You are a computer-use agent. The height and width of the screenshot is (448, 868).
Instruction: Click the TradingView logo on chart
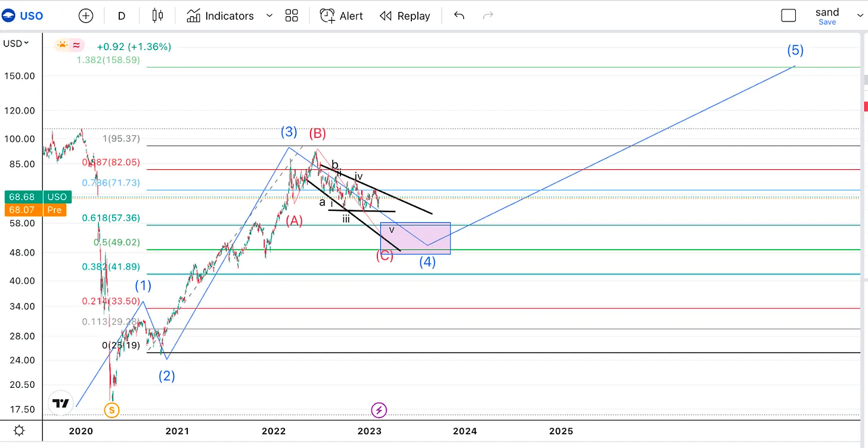point(61,403)
